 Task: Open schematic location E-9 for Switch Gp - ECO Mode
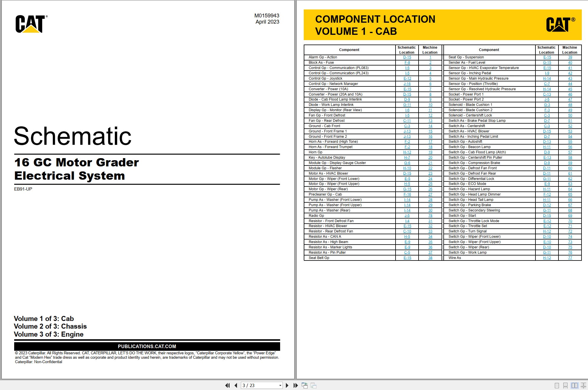(547, 184)
